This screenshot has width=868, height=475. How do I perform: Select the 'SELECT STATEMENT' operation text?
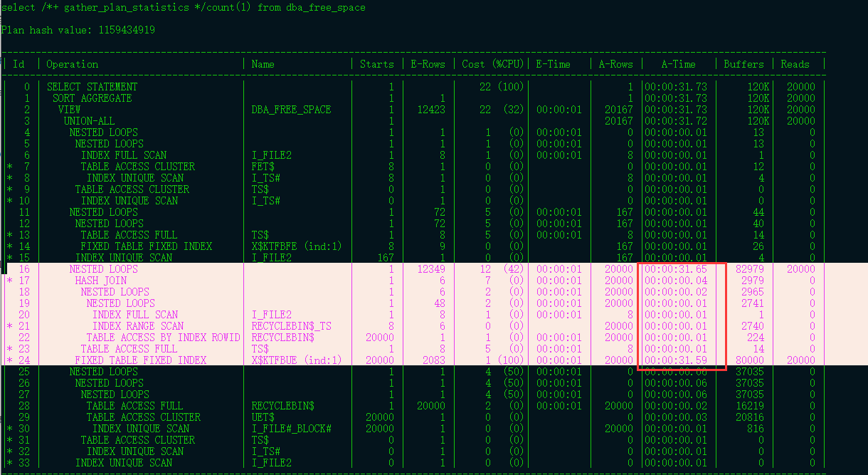92,87
